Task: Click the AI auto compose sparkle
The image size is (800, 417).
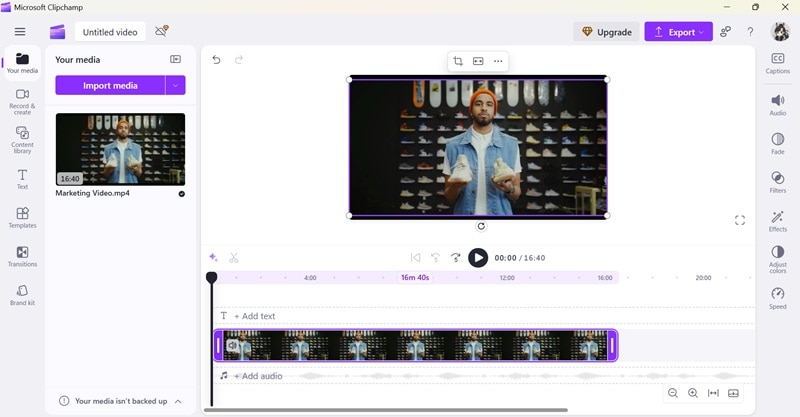Action: [213, 257]
